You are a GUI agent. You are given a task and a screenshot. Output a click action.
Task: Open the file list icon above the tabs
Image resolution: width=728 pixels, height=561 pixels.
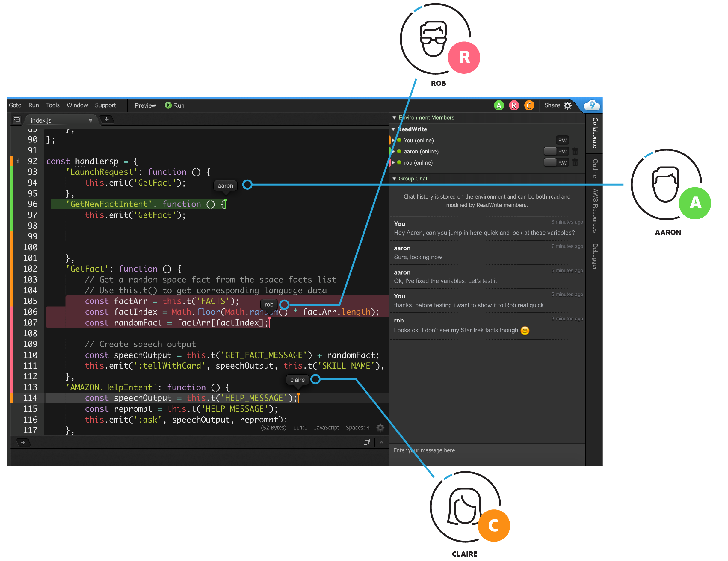click(x=17, y=120)
